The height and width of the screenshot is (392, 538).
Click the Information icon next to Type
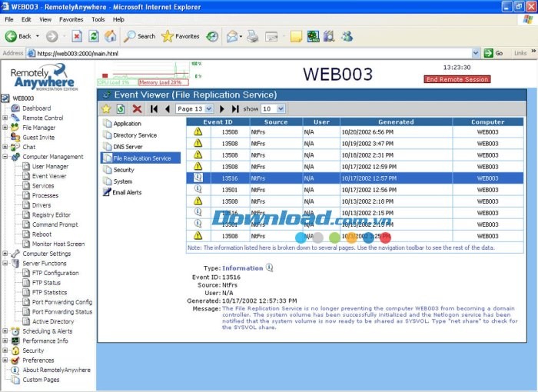(270, 268)
